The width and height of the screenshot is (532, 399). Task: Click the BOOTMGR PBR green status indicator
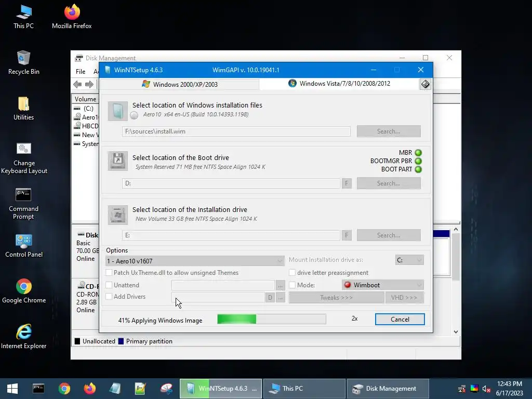click(x=418, y=161)
